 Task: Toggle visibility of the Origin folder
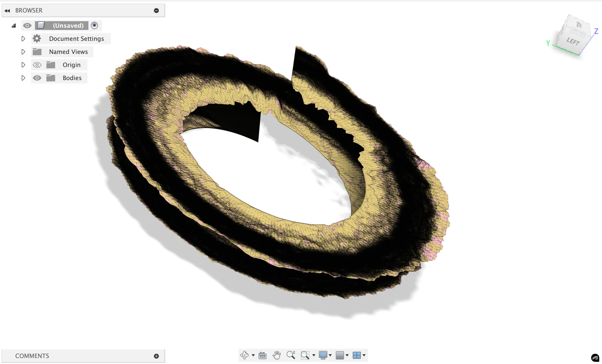click(37, 65)
